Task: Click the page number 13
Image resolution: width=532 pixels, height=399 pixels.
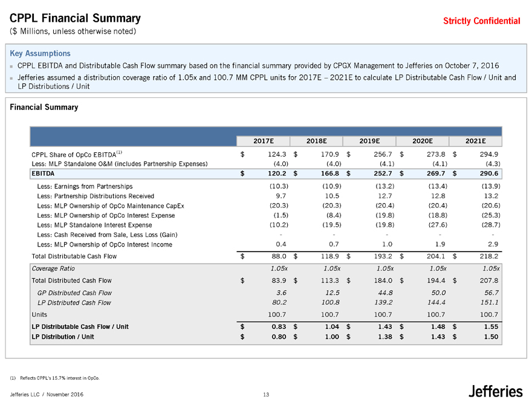Action: [265, 395]
